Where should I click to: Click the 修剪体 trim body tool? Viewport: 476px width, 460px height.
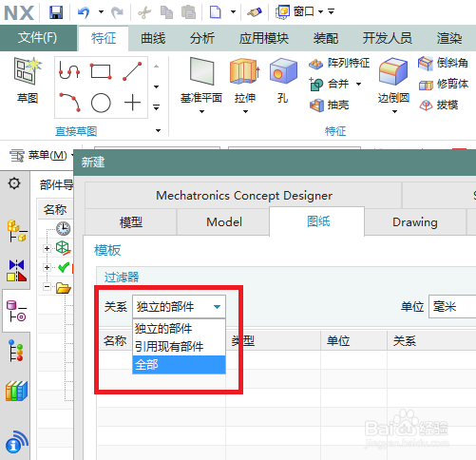[444, 84]
